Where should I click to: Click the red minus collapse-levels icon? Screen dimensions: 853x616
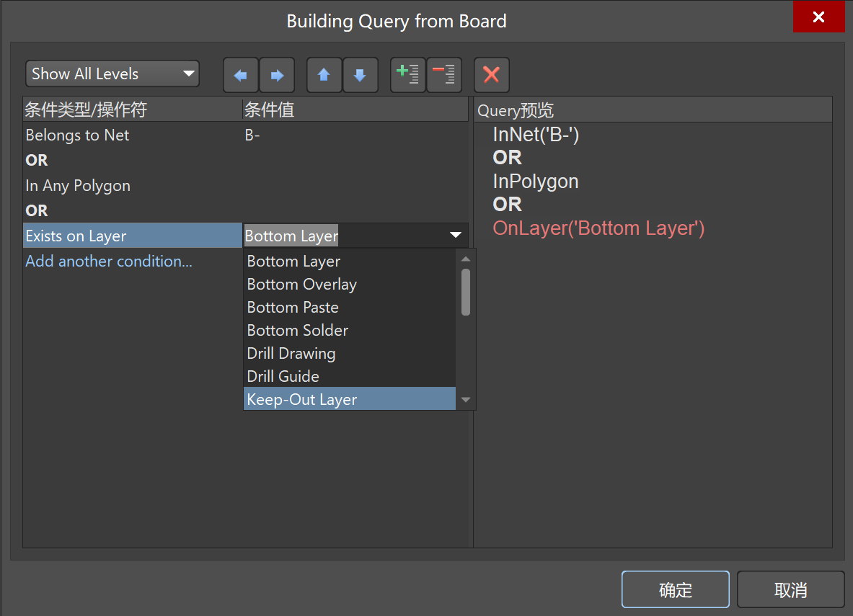click(x=444, y=75)
